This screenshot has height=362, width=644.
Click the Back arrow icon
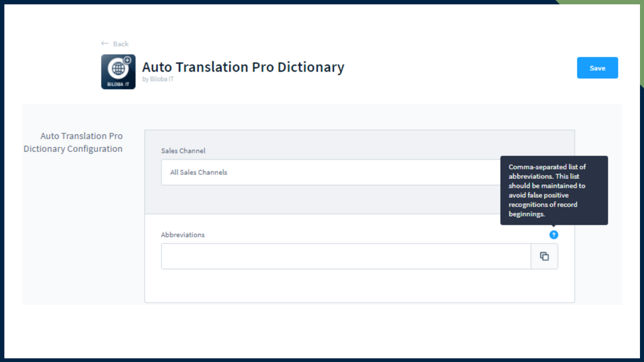click(x=105, y=43)
